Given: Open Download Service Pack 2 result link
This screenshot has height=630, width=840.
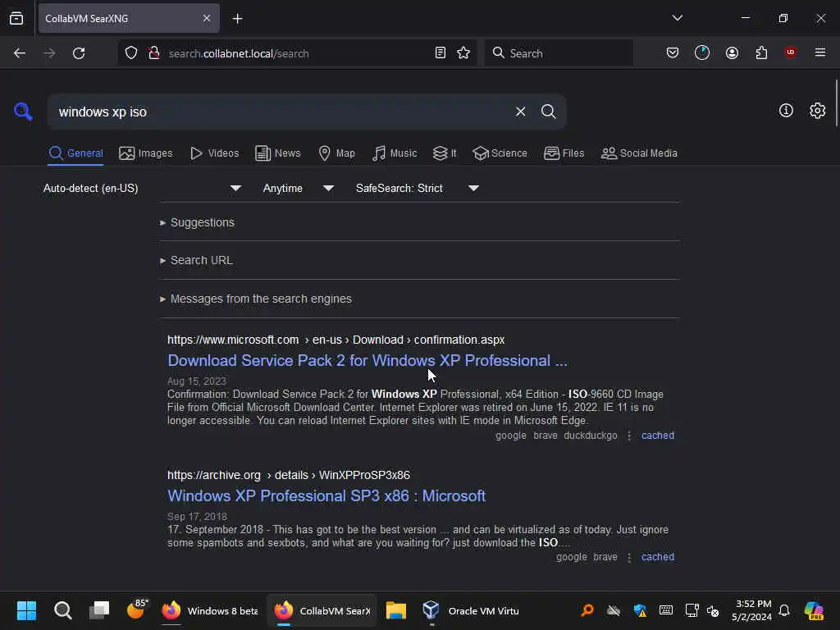Looking at the screenshot, I should [x=367, y=361].
